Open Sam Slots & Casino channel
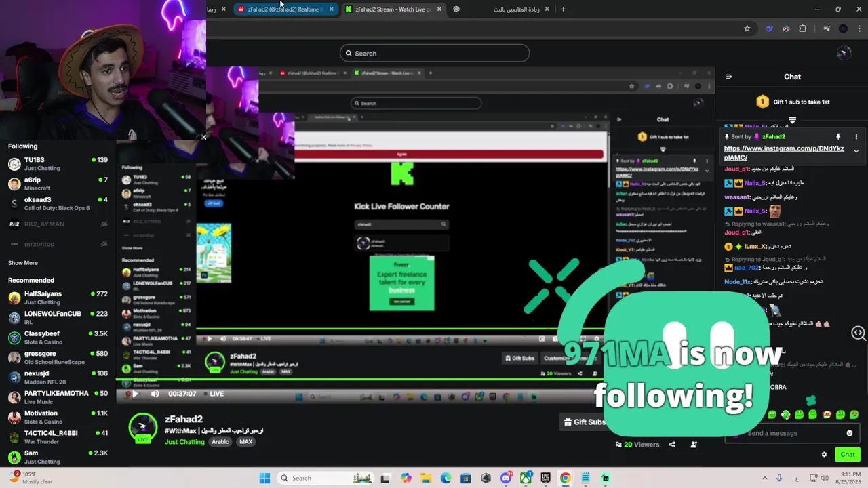The image size is (868, 488). coord(58,457)
